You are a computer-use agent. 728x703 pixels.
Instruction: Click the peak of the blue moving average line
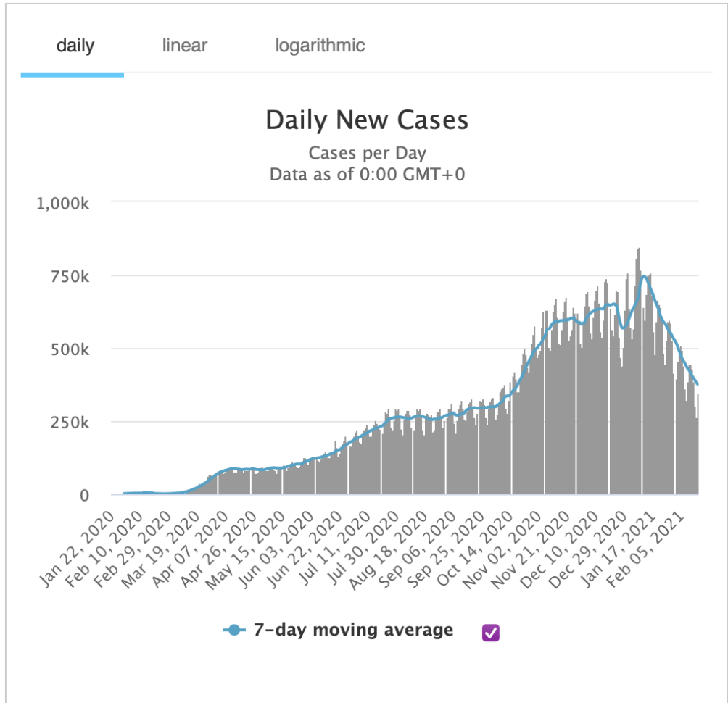[x=644, y=276]
